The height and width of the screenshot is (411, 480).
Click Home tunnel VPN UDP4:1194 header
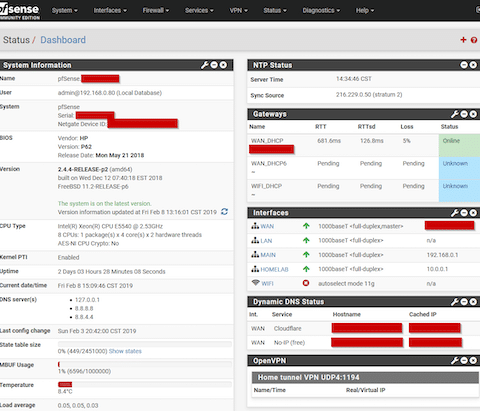[365, 377]
